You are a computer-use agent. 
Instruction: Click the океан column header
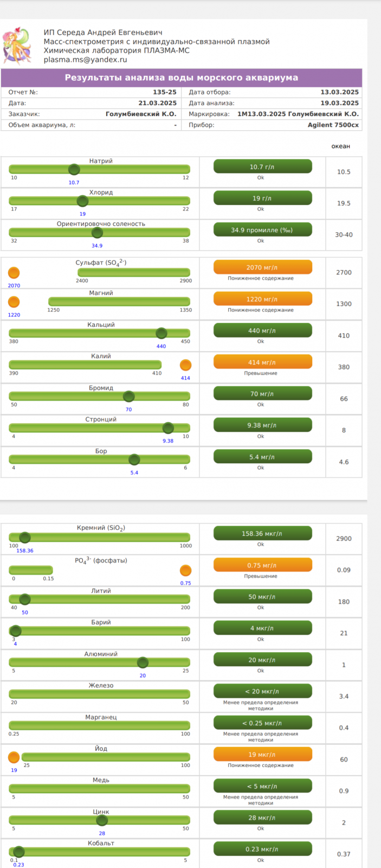coord(341,146)
